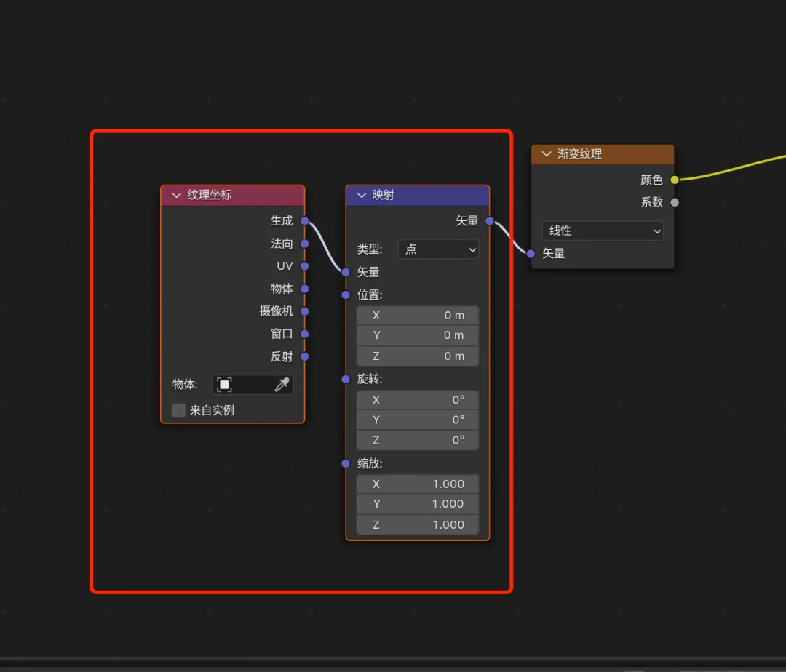Viewport: 786px width, 672px height.
Task: Click the 缩放 Z value slider
Action: [418, 524]
